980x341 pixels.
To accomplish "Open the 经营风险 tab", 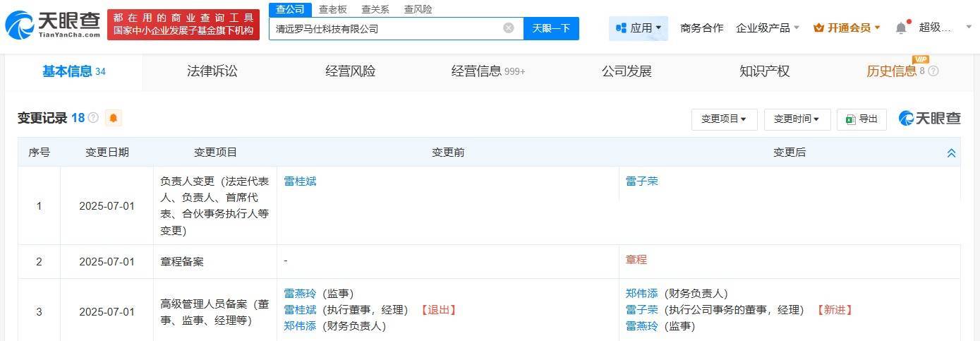I will (x=351, y=71).
